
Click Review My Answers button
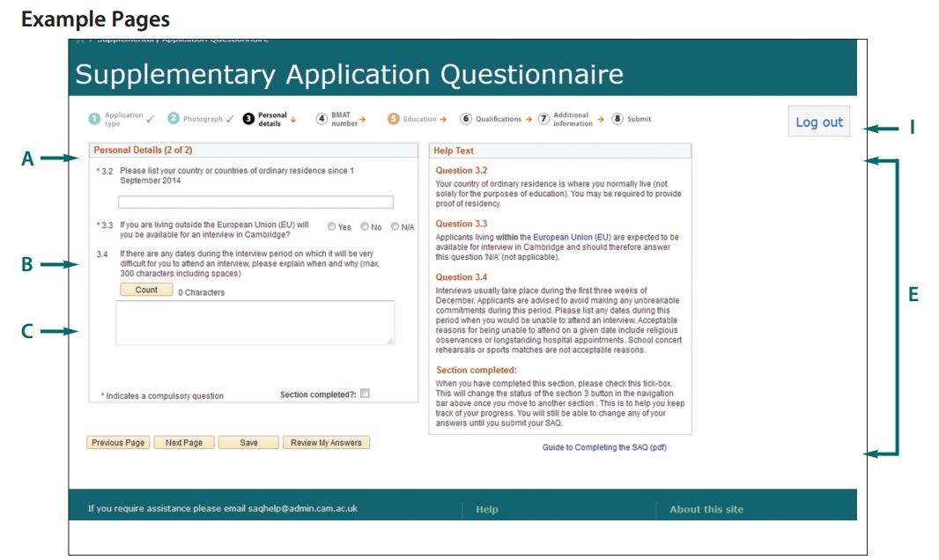point(327,443)
